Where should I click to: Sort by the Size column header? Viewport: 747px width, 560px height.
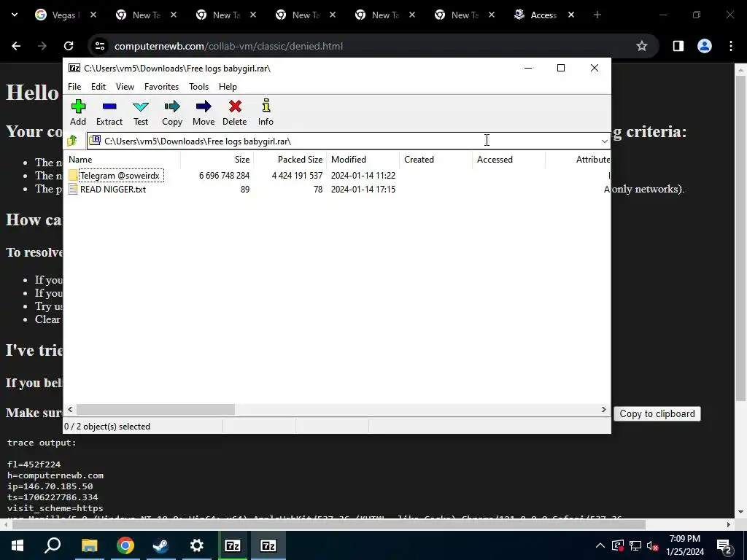tap(217, 160)
